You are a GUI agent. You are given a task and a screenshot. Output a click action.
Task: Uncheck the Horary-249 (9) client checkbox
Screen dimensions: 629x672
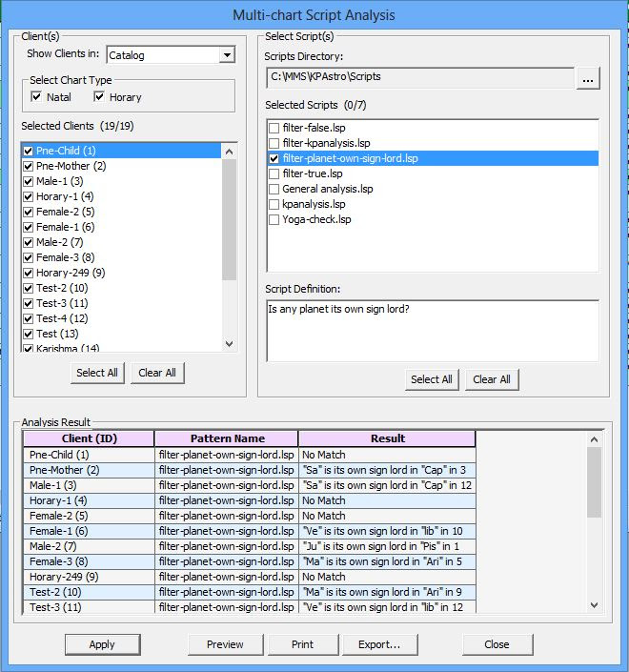tap(29, 273)
